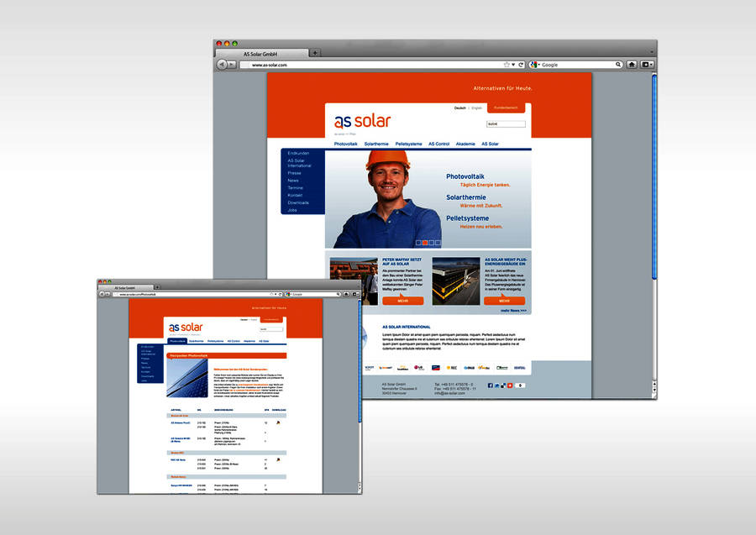Open AS Solar in large window's navigation
The image size is (756, 535).
pyautogui.click(x=490, y=144)
